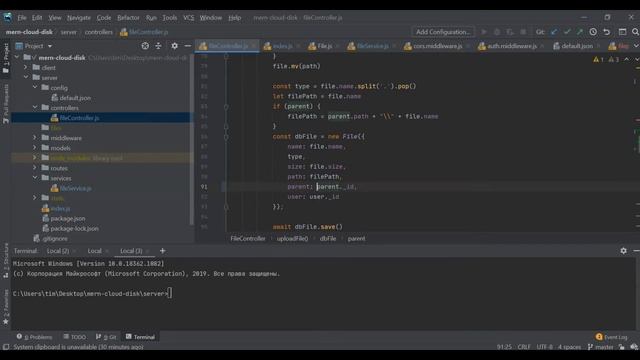Click the Run play icon in toolbar
The image size is (640, 360).
click(x=484, y=32)
